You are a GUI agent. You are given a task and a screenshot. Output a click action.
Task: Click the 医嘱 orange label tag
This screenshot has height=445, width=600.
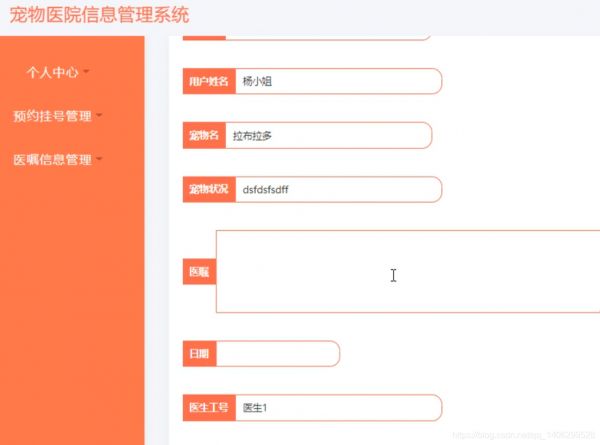pyautogui.click(x=199, y=272)
